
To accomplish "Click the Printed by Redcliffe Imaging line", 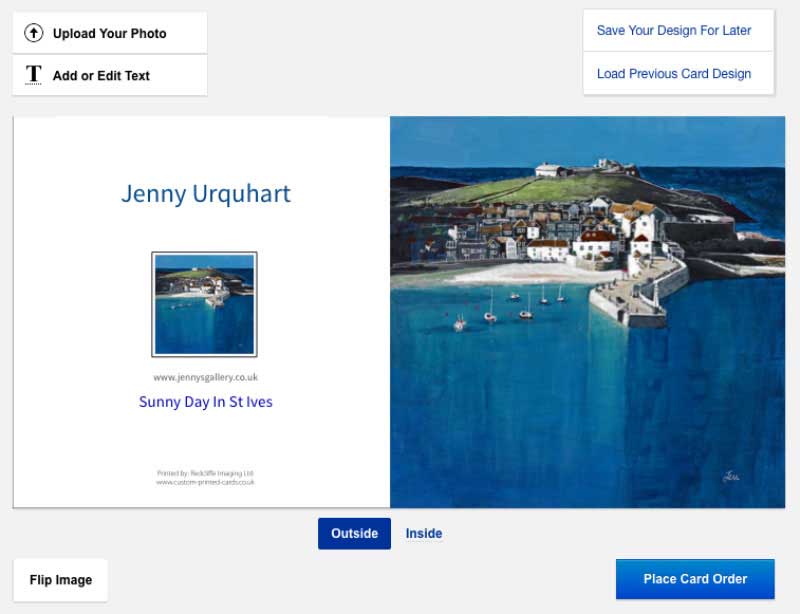I will (x=205, y=473).
